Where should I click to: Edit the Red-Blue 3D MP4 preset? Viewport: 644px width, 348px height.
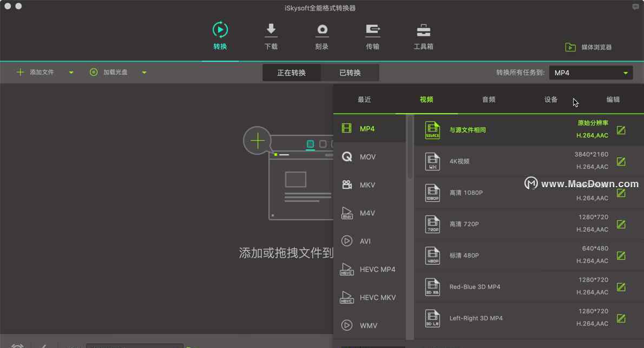pos(621,287)
